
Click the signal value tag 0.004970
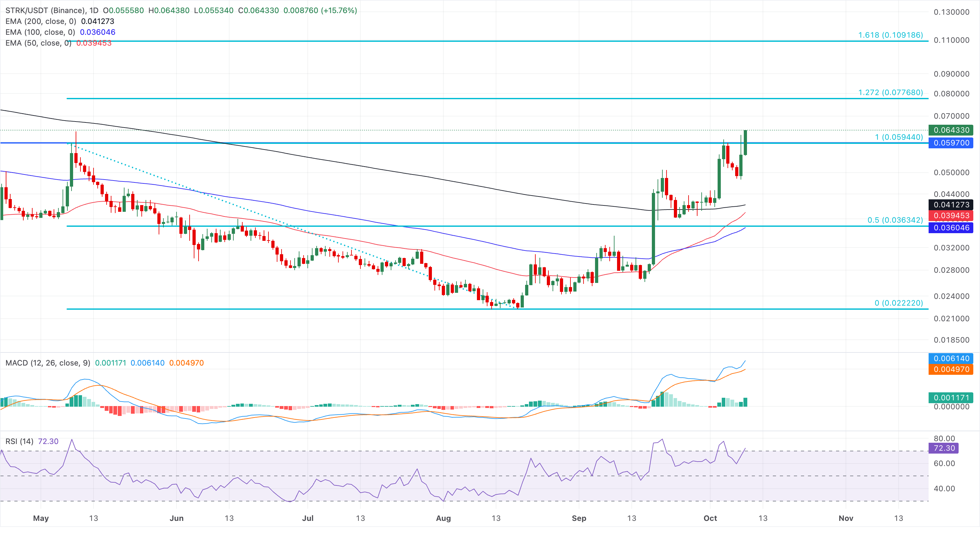(951, 369)
